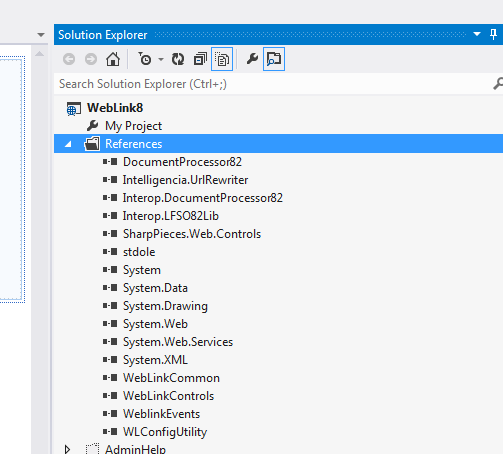This screenshot has height=454, width=503.
Task: Click the Search Solution Explorer field
Action: coord(273,84)
